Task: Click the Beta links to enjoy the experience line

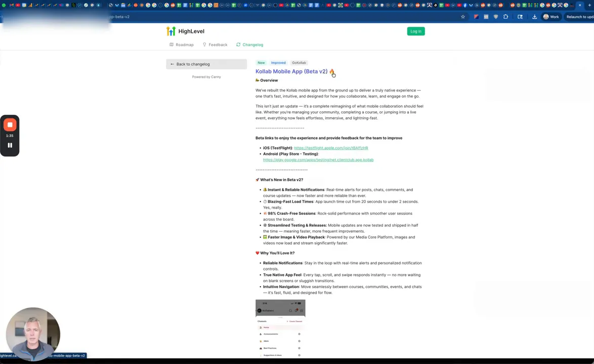Action: click(x=329, y=138)
